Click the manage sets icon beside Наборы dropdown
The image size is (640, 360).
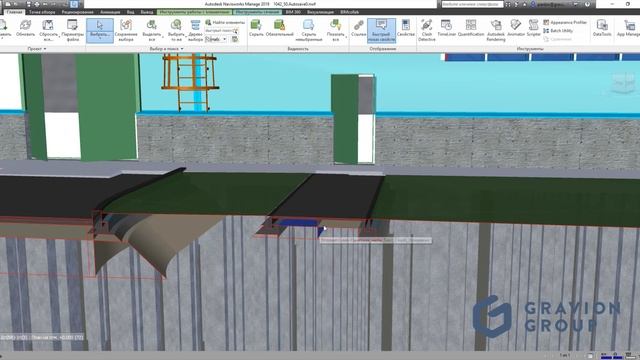pyautogui.click(x=235, y=39)
